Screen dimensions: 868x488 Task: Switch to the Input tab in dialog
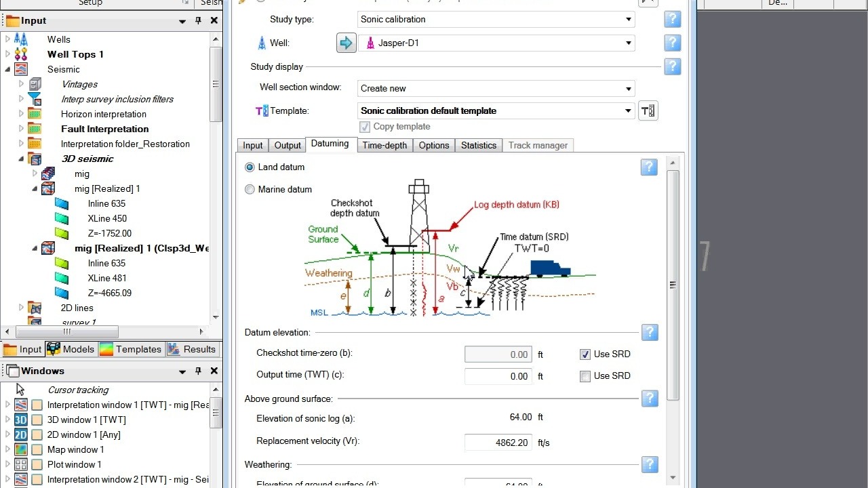pyautogui.click(x=252, y=145)
